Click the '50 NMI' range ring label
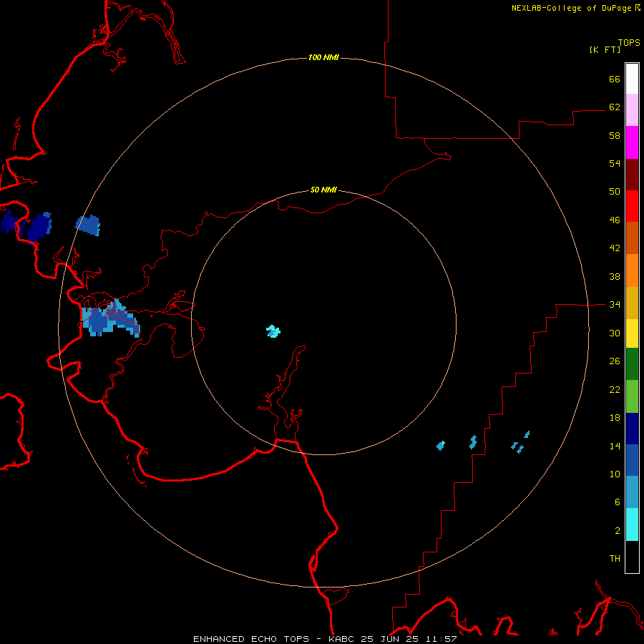Screen dimensions: 644x644 (x=323, y=190)
